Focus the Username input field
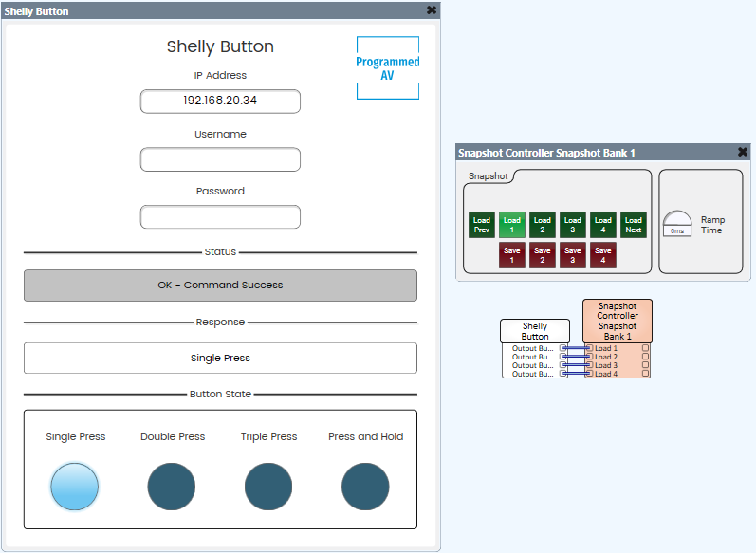The height and width of the screenshot is (553, 756). [x=220, y=159]
